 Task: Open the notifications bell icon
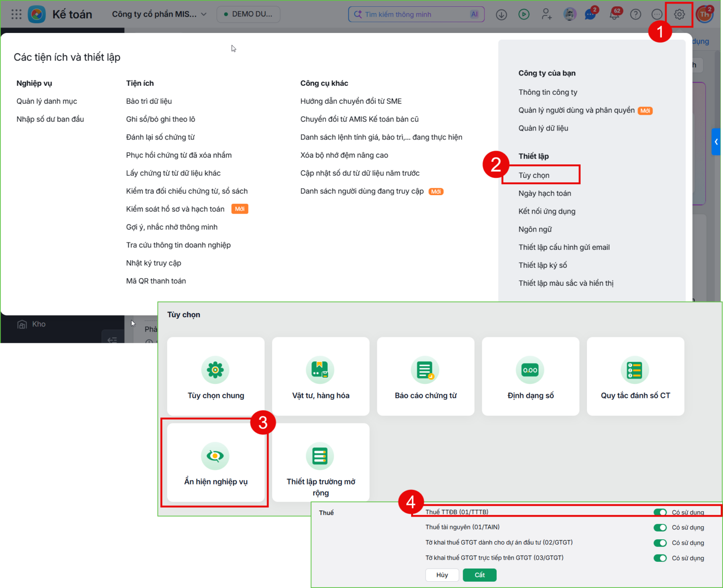click(614, 14)
